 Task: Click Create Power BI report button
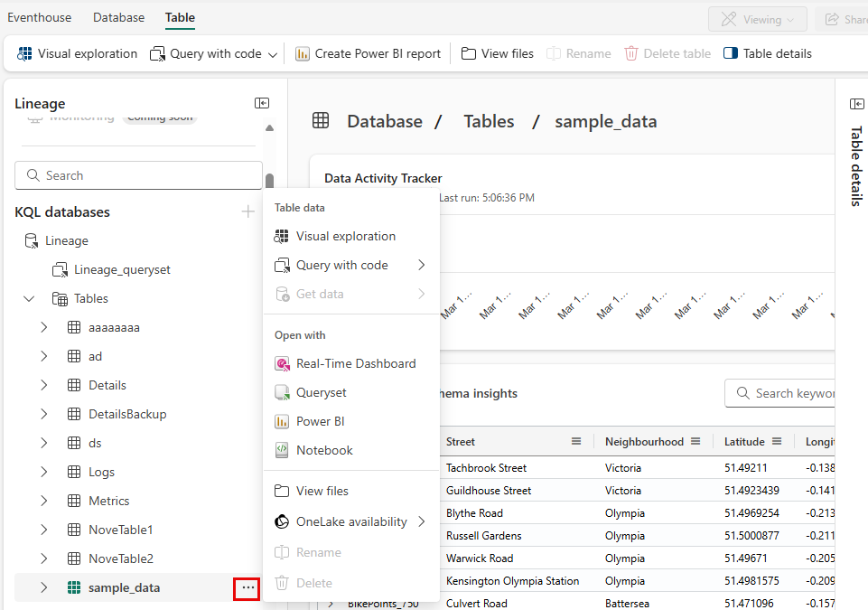tap(369, 53)
